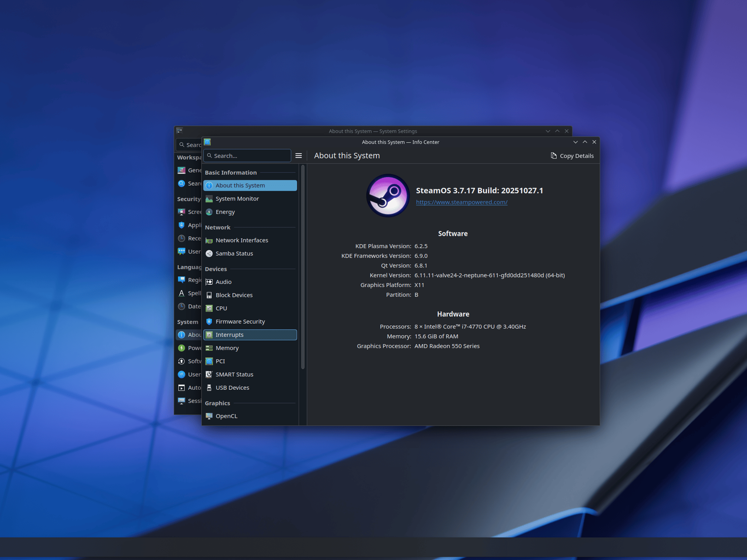The width and height of the screenshot is (747, 560).
Task: Click the Search icon under Workspace in System Settings
Action: (181, 183)
